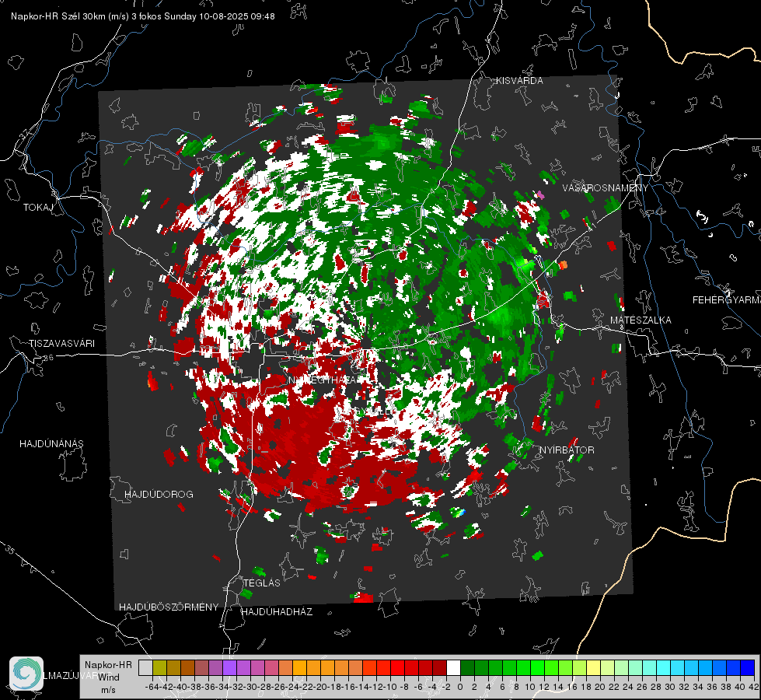761x700 pixels.
Task: Select the yellow swatch between 18 and 20
Action: tap(594, 667)
